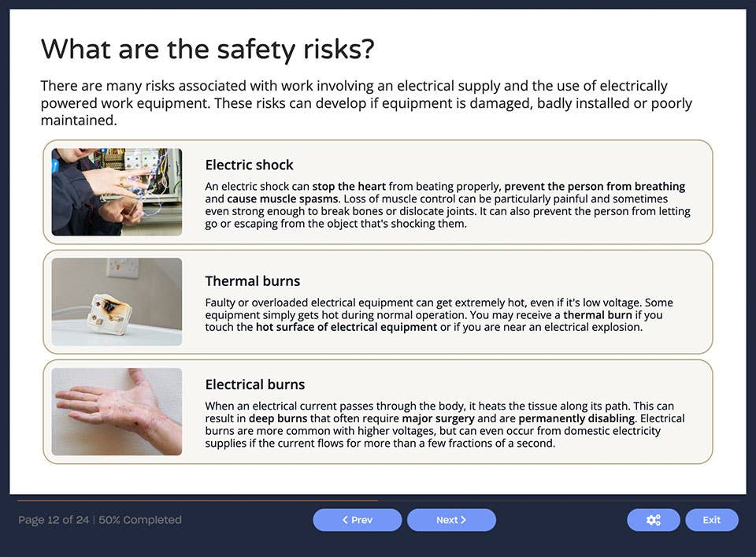
Task: Go to the next page of the course
Action: point(451,520)
